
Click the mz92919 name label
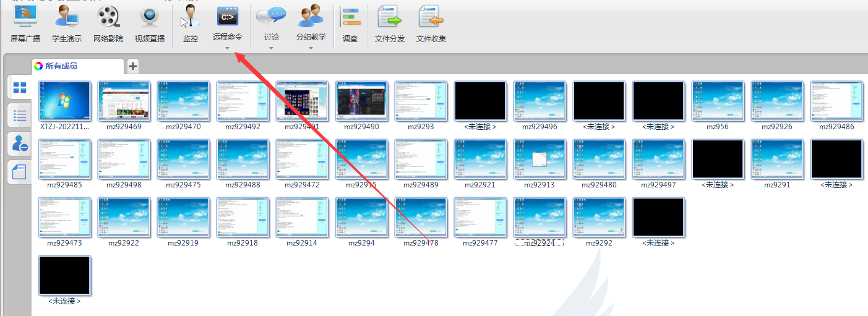click(x=184, y=243)
